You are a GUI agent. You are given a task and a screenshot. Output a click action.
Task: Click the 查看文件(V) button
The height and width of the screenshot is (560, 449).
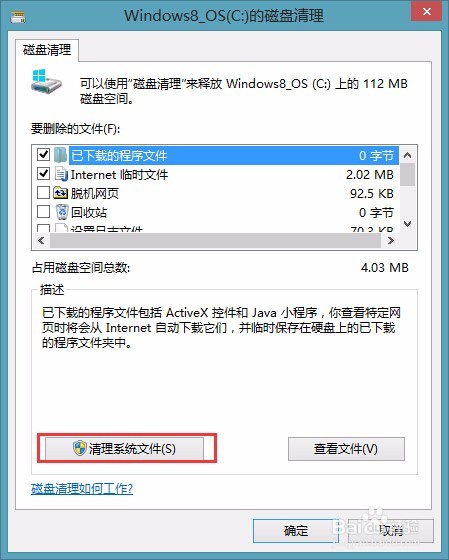346,449
